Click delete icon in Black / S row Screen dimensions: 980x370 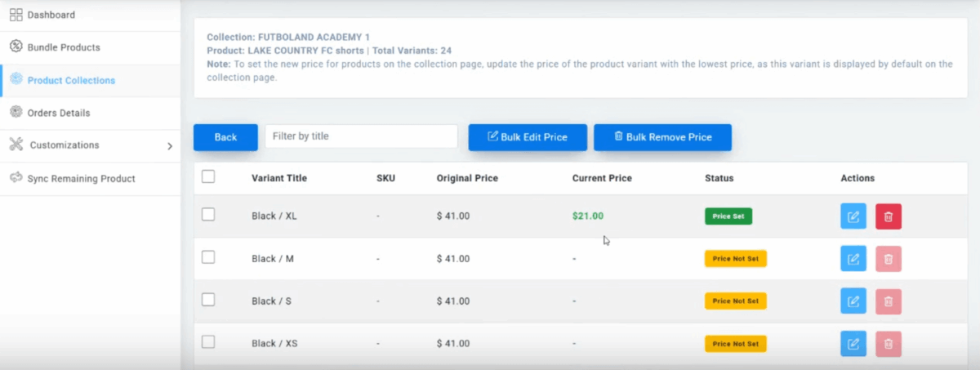[x=889, y=301]
